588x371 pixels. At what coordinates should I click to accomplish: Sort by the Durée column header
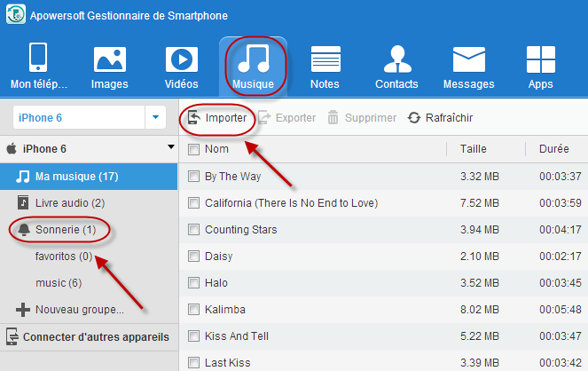554,149
